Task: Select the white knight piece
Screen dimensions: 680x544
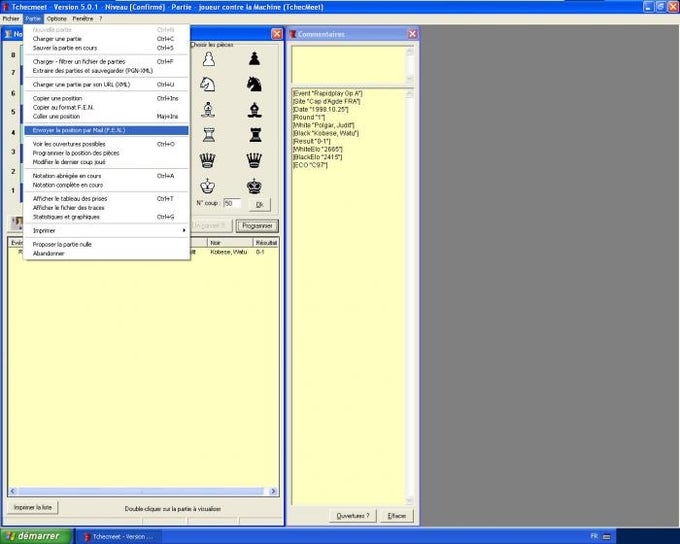Action: click(208, 84)
